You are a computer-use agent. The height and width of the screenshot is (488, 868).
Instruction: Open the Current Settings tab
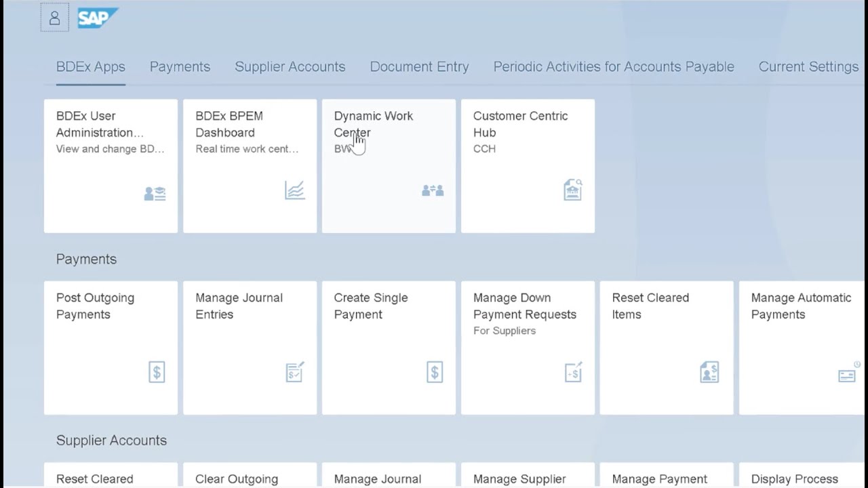pyautogui.click(x=808, y=66)
